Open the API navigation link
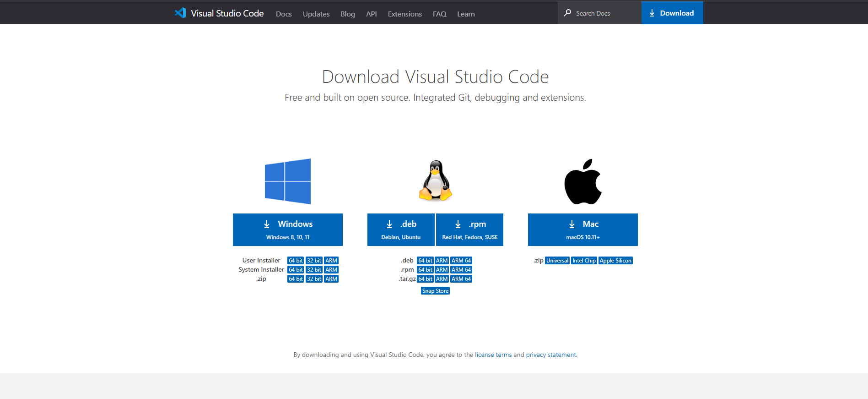868x399 pixels. pos(372,14)
